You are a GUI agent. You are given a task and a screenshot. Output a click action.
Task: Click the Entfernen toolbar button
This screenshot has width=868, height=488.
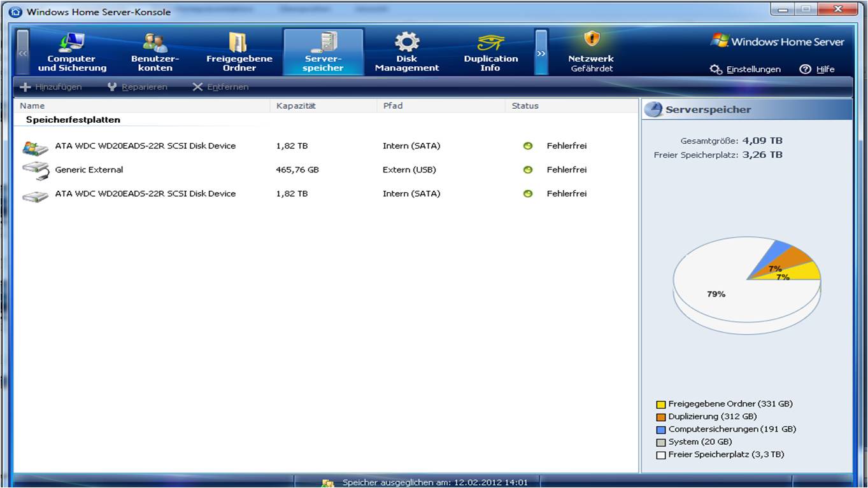(x=220, y=87)
